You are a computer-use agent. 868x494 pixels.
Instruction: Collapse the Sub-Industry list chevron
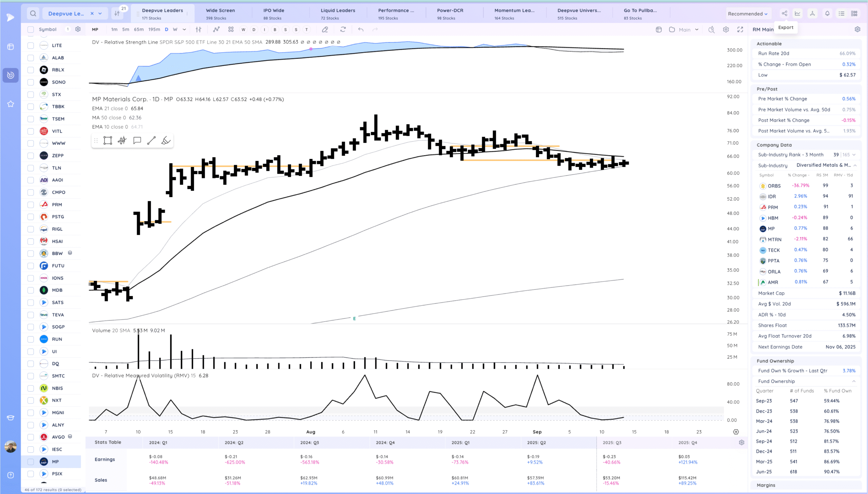coord(855,165)
